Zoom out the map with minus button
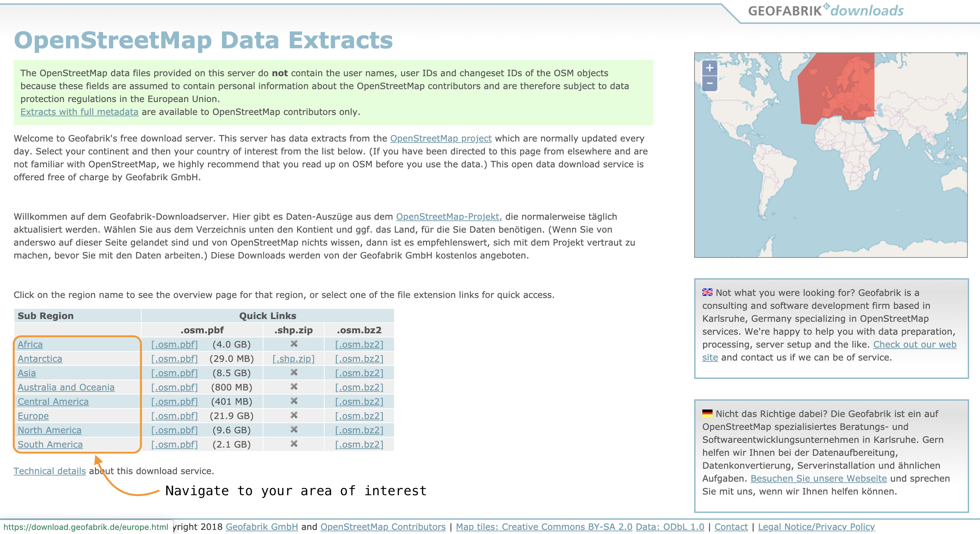This screenshot has width=980, height=534. coord(709,83)
